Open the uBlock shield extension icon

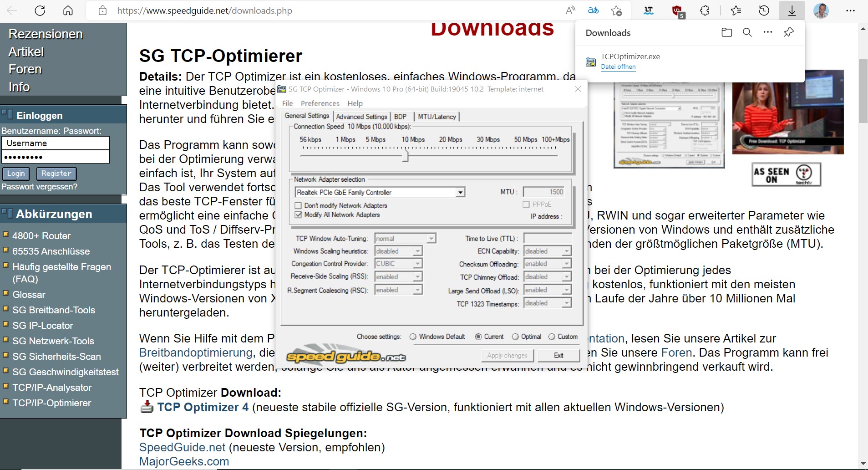tap(678, 11)
